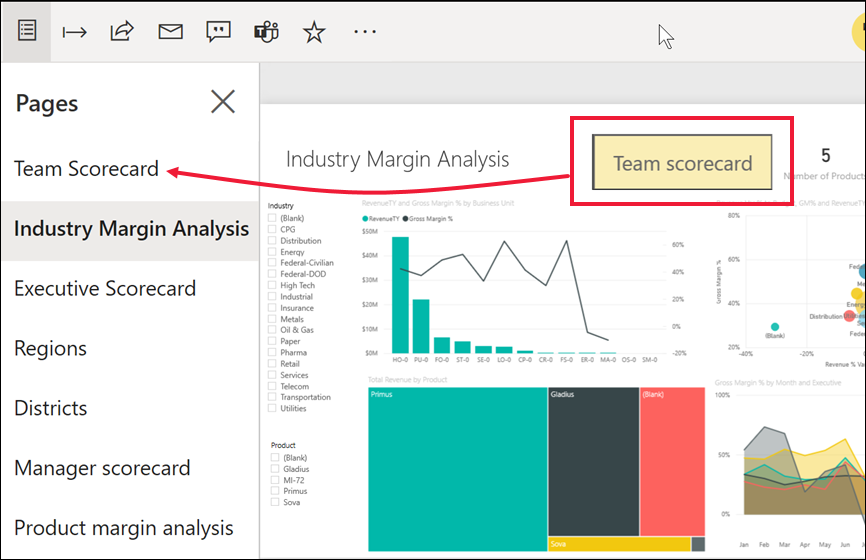The image size is (866, 560).
Task: Tick Pharma checkbox
Action: tap(272, 352)
